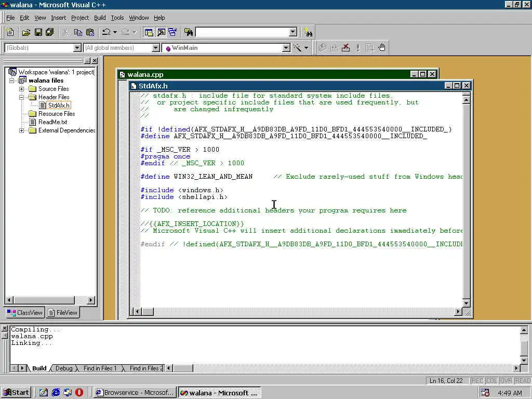Click the Copy icon in toolbar
Image resolution: width=532 pixels, height=399 pixels.
[x=78, y=32]
